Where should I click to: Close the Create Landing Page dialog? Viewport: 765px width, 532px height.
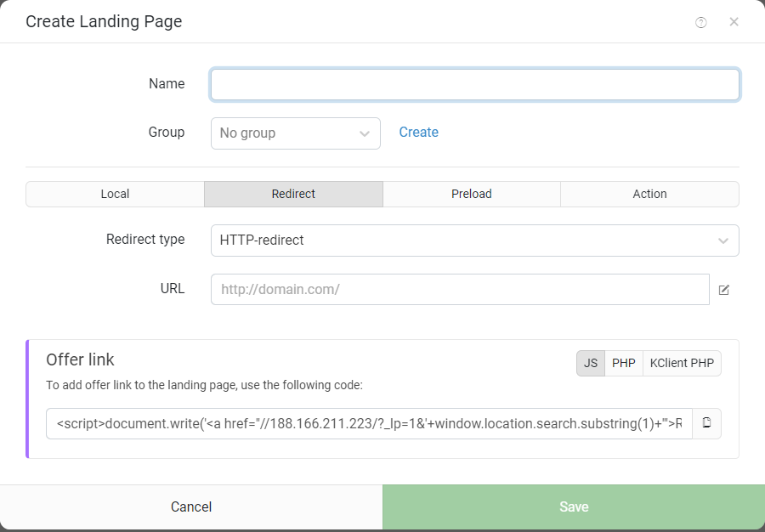(734, 22)
